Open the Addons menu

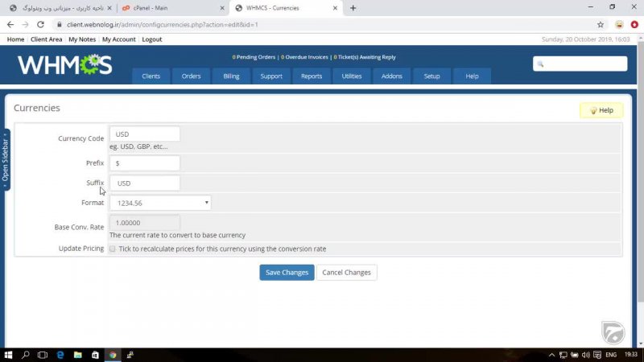(392, 76)
